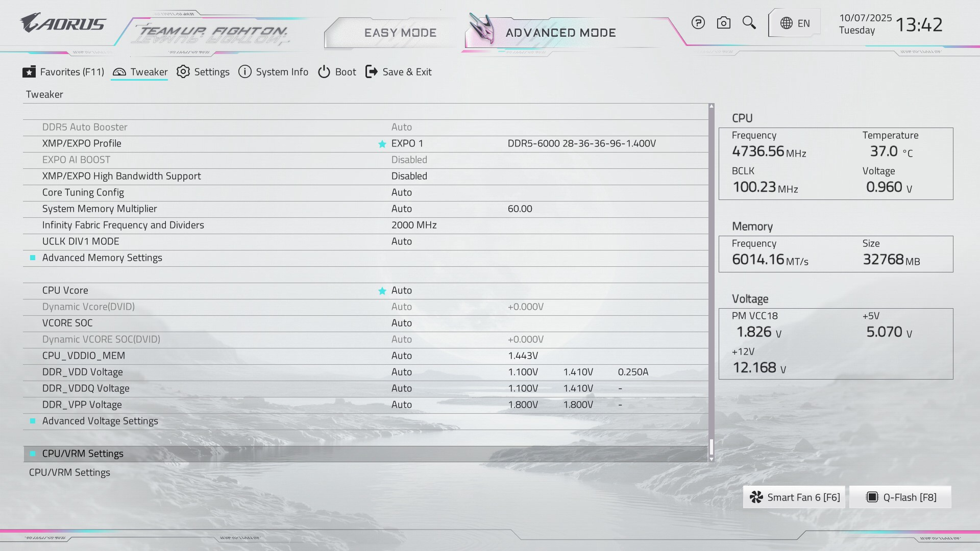Switch to the Settings tab
The image size is (980, 551).
(x=203, y=72)
